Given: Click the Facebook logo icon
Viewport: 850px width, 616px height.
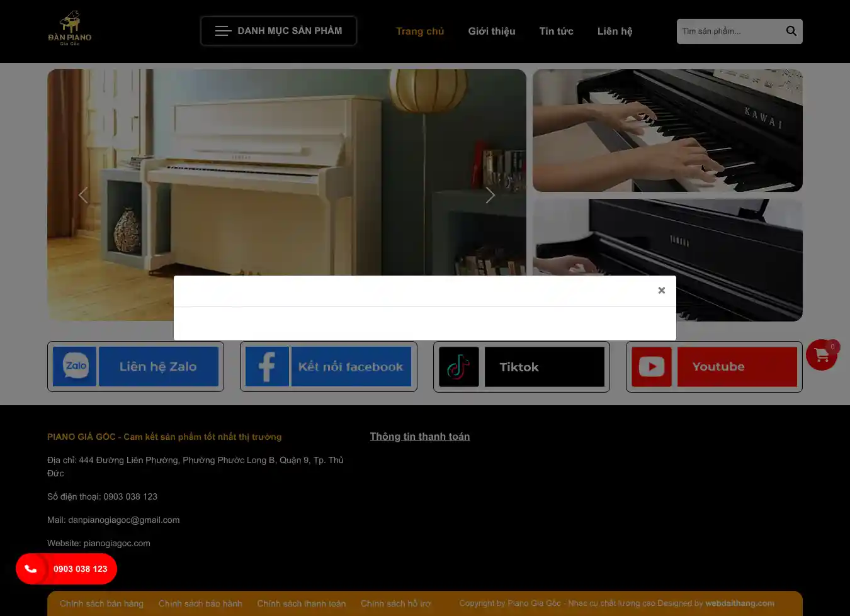Looking at the screenshot, I should tap(267, 366).
